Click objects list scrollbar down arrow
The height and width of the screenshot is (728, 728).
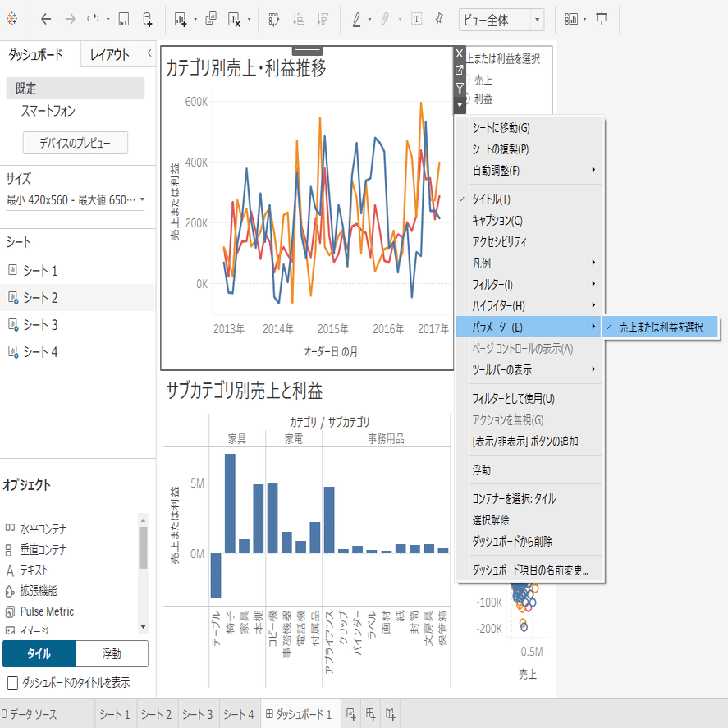[x=143, y=627]
